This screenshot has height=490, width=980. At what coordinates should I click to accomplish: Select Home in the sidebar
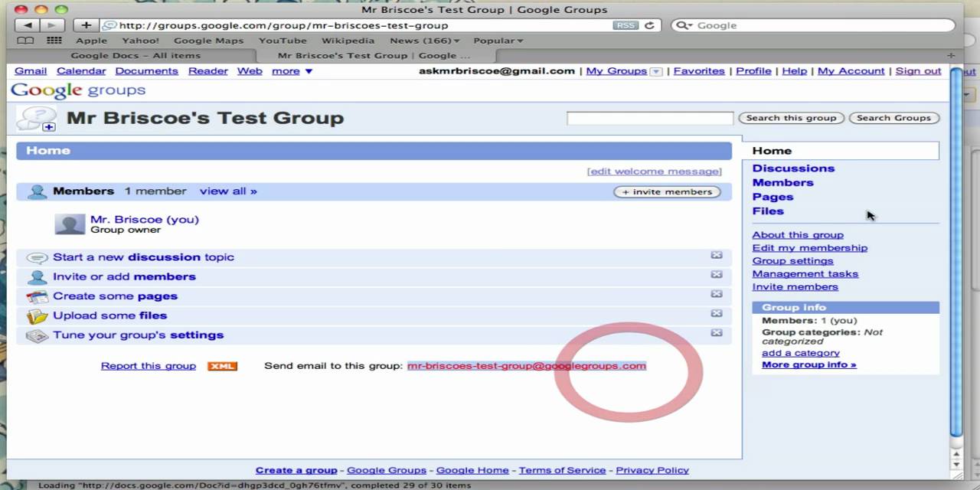[772, 151]
